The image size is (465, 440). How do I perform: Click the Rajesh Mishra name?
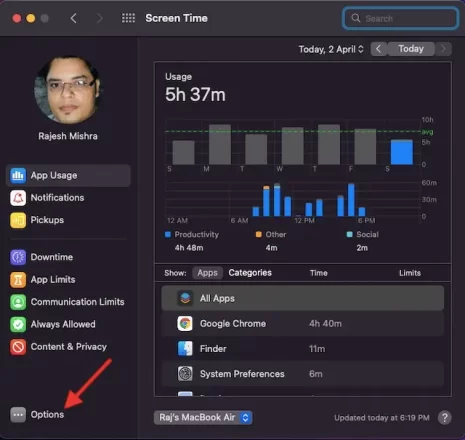click(68, 136)
